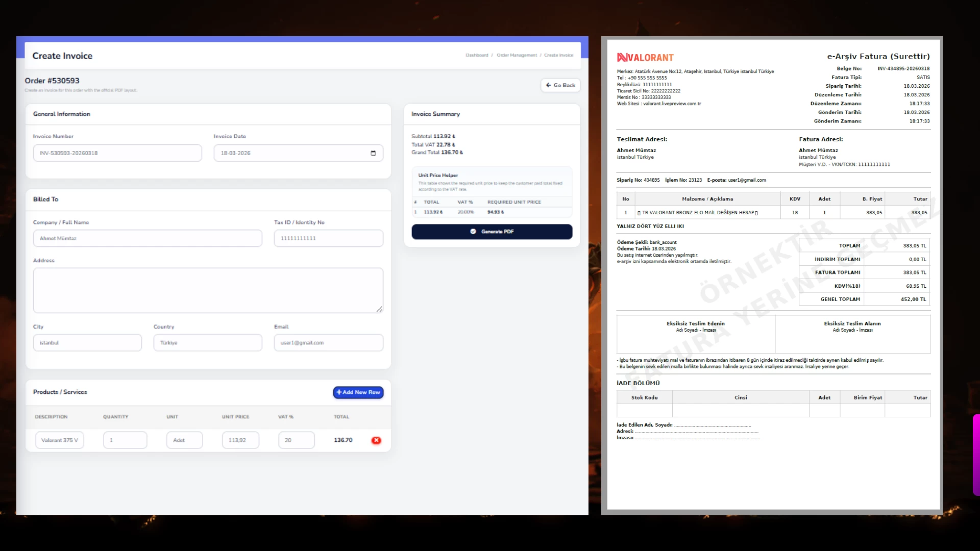Click the Invoice Number input field
The height and width of the screenshot is (551, 980).
[x=117, y=153]
